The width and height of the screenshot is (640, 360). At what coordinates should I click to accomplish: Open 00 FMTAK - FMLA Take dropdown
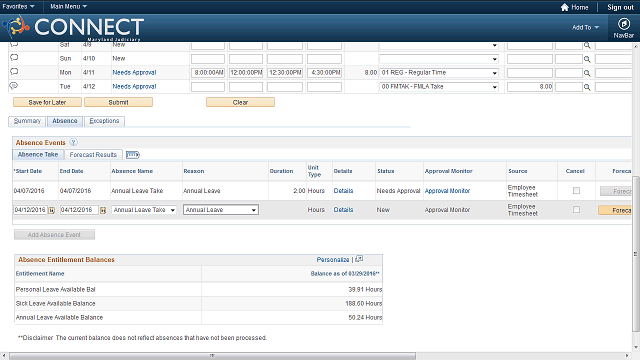439,87
